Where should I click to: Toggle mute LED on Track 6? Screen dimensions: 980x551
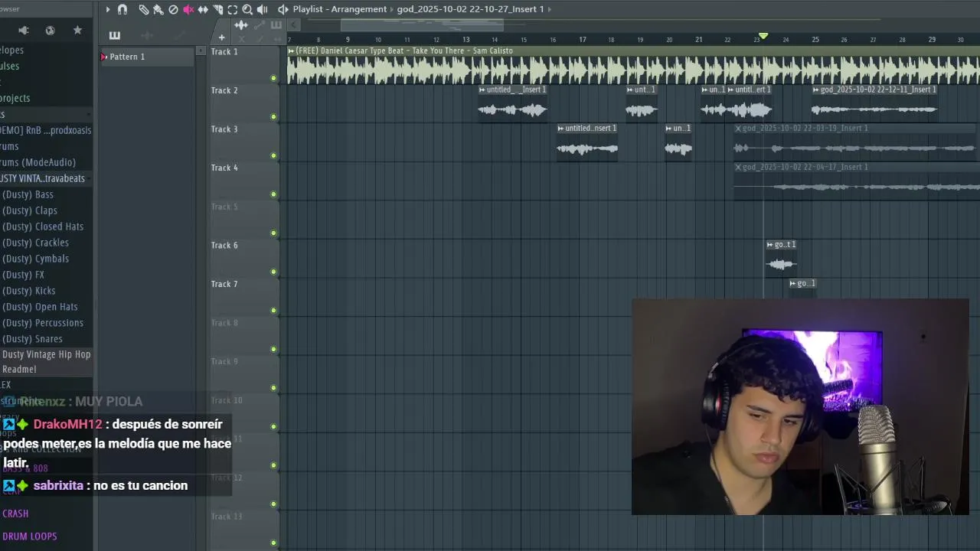click(x=273, y=272)
